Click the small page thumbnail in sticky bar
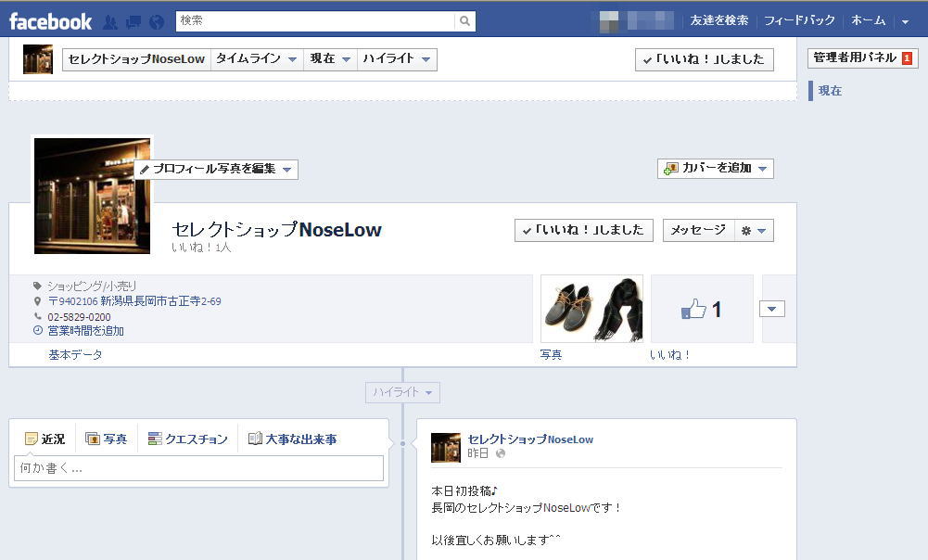928x560 pixels. click(38, 59)
